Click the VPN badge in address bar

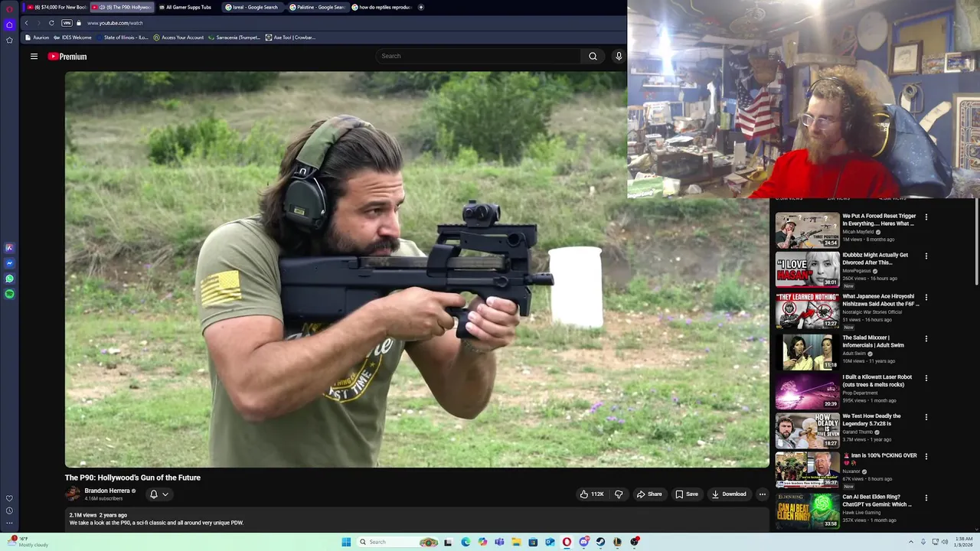tap(67, 23)
